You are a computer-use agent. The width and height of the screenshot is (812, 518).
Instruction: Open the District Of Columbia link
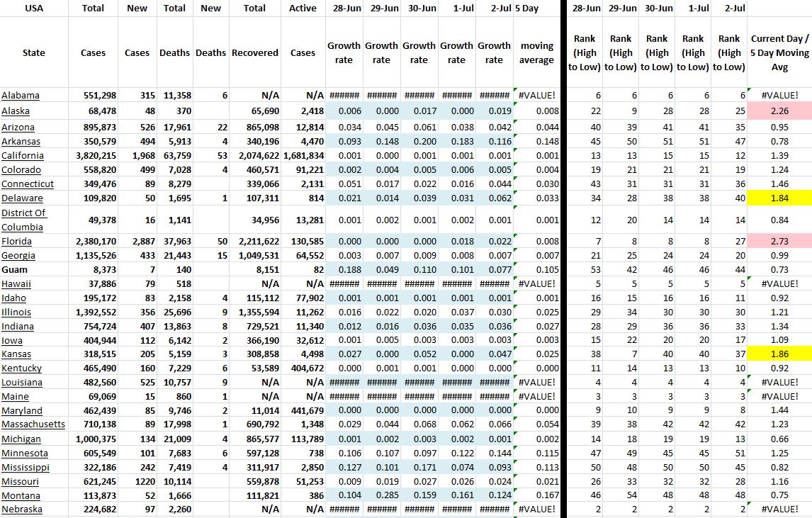coord(23,220)
